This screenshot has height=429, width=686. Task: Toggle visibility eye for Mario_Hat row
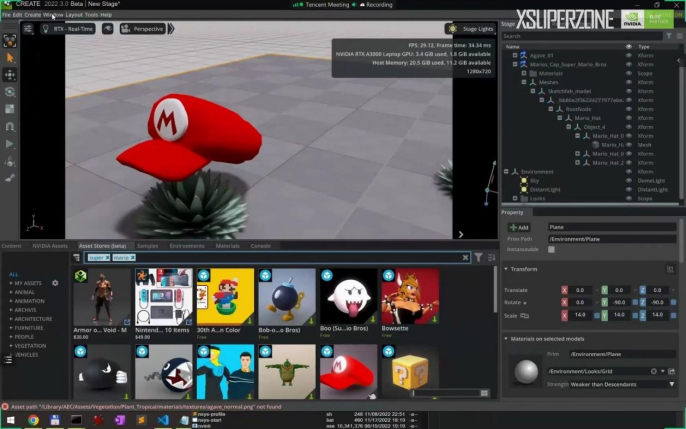[629, 118]
